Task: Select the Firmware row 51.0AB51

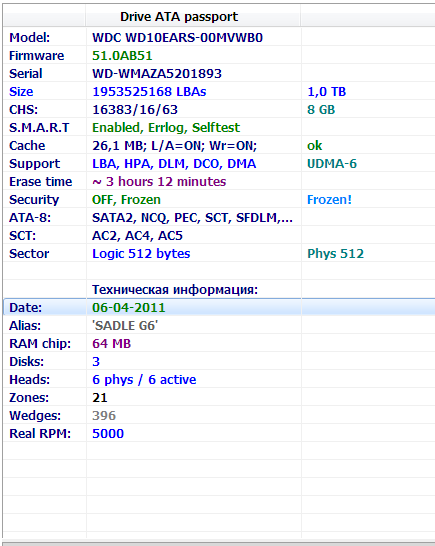Action: pyautogui.click(x=219, y=55)
